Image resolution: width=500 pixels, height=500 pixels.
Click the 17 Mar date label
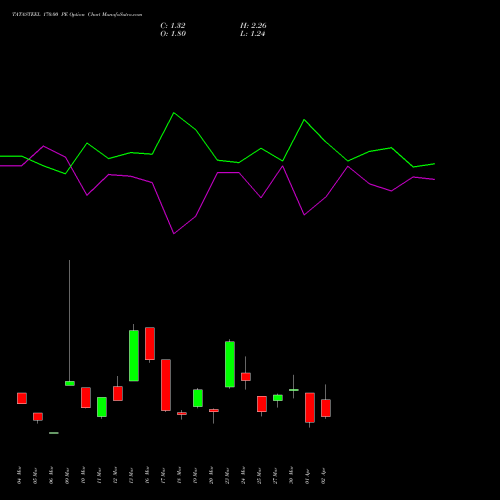[x=163, y=475]
